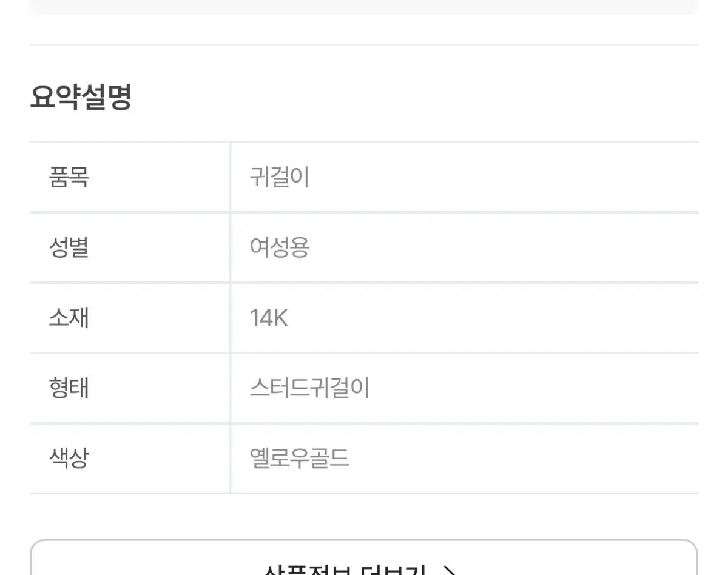Click the middle row of the summary table
Image resolution: width=728 pixels, height=575 pixels.
coord(364,317)
